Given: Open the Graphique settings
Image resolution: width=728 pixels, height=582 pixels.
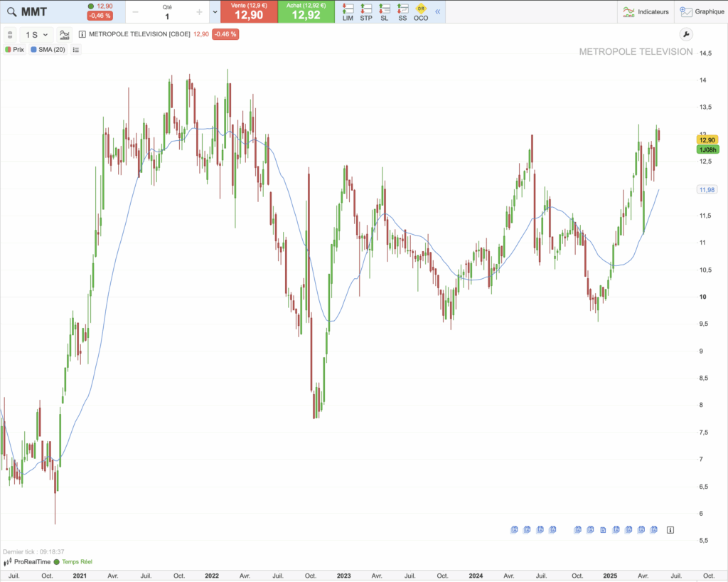Looking at the screenshot, I should pyautogui.click(x=702, y=11).
